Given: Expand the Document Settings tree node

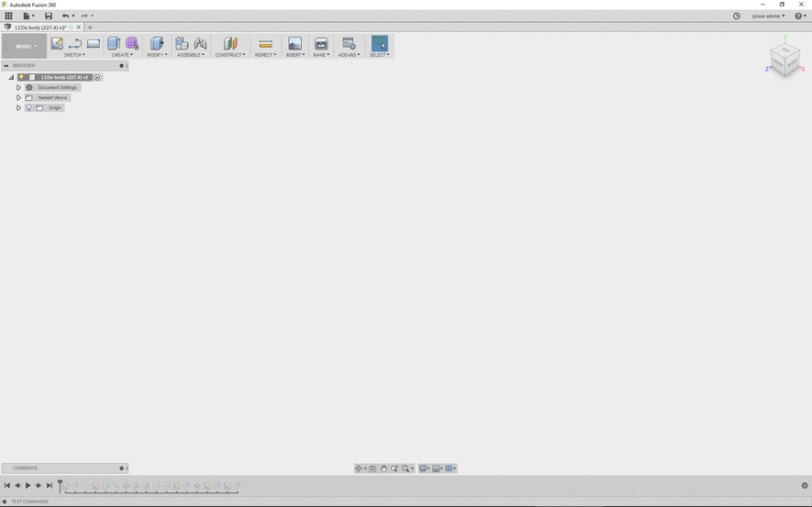Looking at the screenshot, I should coord(18,88).
